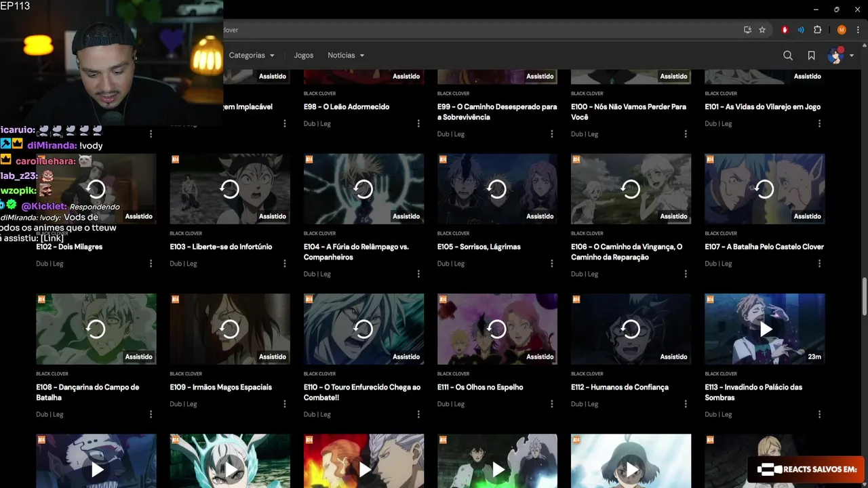Expand the Notícias dropdown
This screenshot has height=488, width=868.
(x=346, y=56)
